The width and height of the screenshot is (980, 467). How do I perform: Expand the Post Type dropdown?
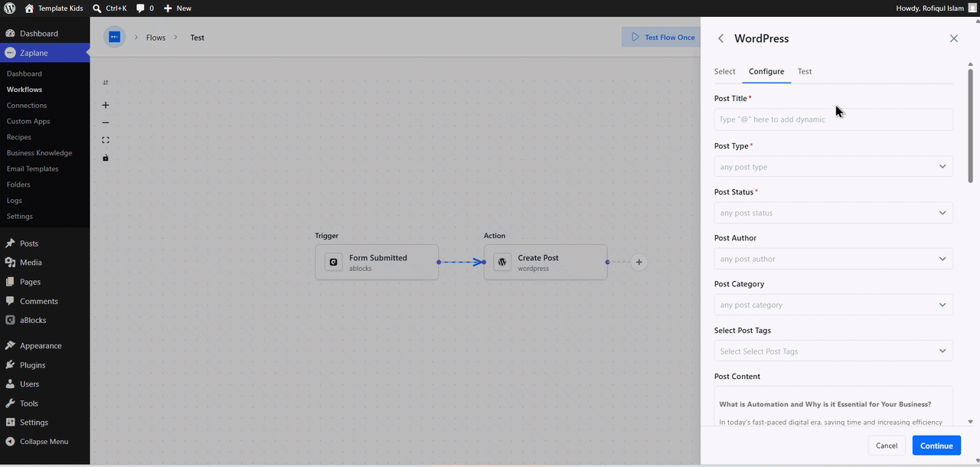tap(833, 166)
